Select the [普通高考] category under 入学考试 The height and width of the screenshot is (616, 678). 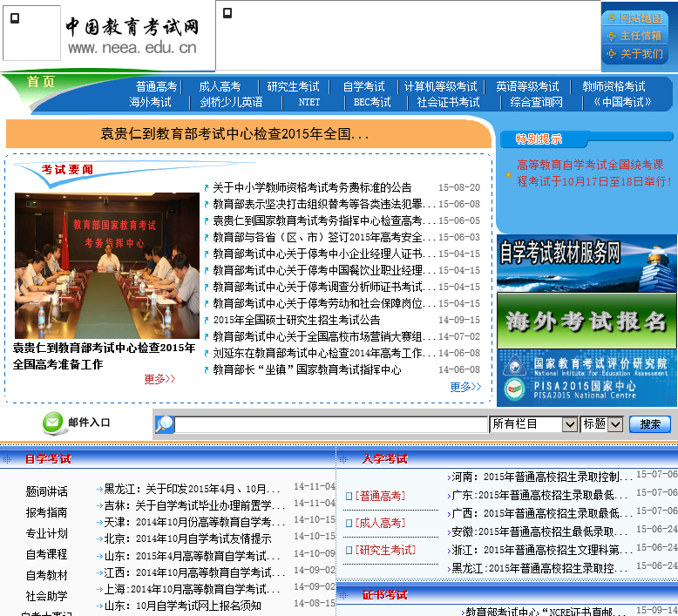point(381,497)
